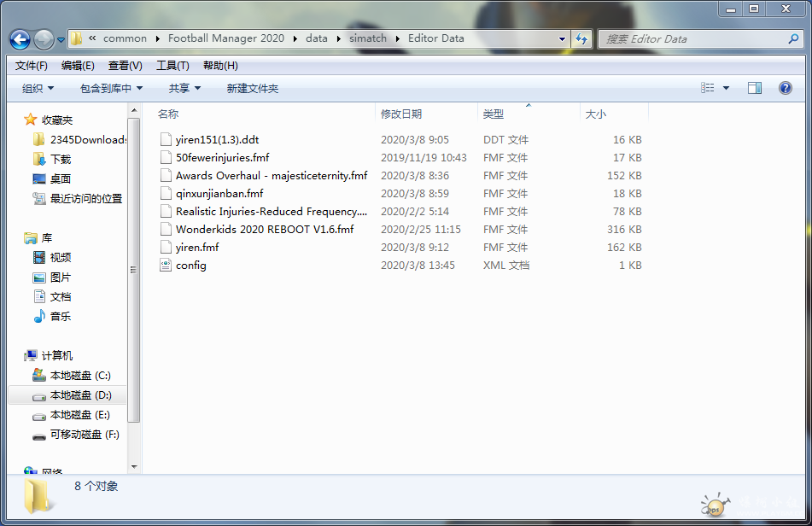This screenshot has width=812, height=526.
Task: Open the 组织 dropdown menu
Action: click(x=38, y=88)
